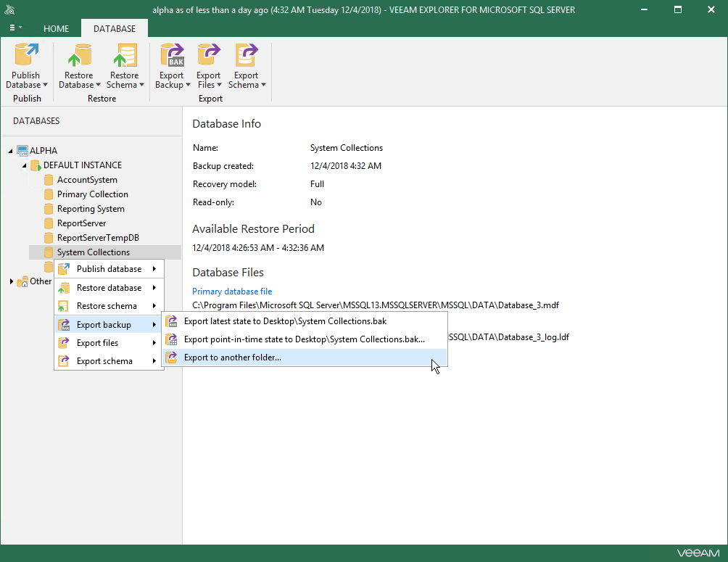Open the Export Backup dropdown arrow
The image size is (728, 562).
click(x=188, y=85)
